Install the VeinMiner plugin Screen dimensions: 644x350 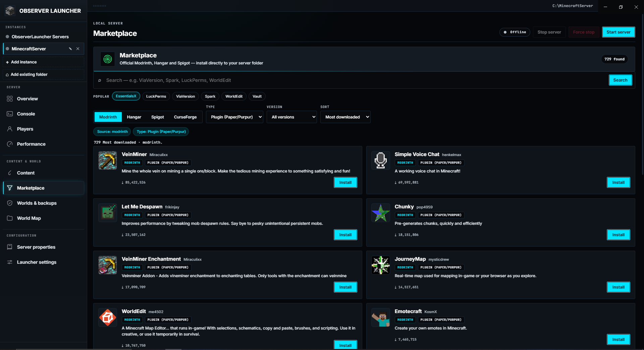(345, 183)
